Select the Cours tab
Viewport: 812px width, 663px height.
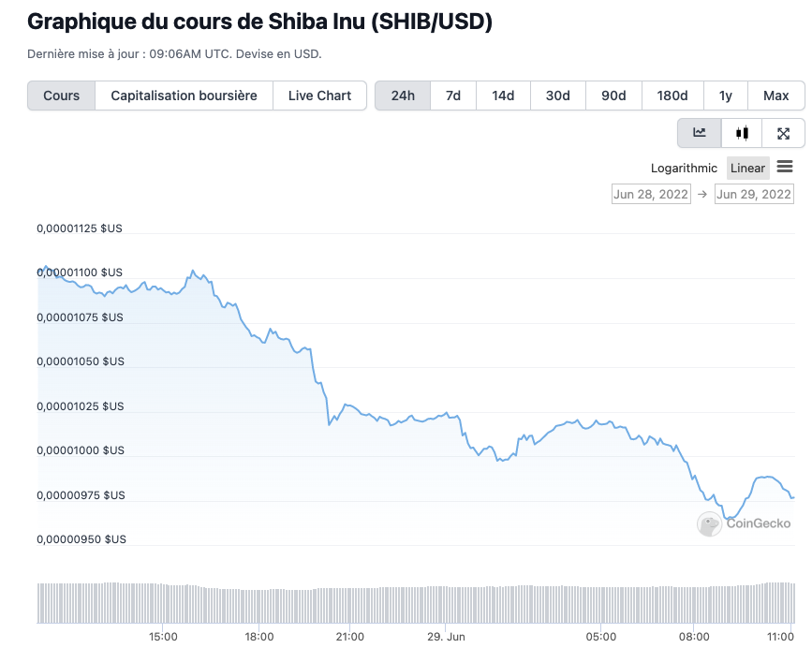point(62,96)
